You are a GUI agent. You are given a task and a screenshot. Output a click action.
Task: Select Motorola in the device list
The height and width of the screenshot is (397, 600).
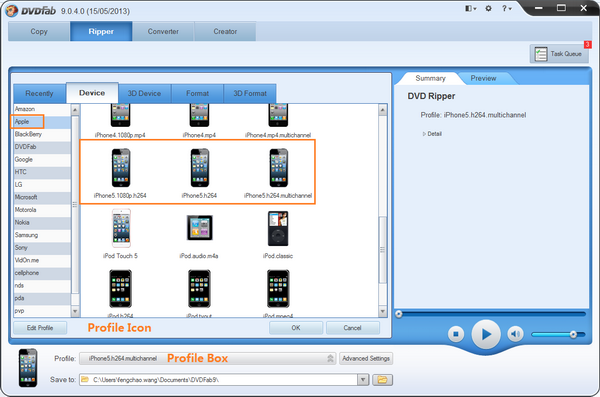click(42, 210)
